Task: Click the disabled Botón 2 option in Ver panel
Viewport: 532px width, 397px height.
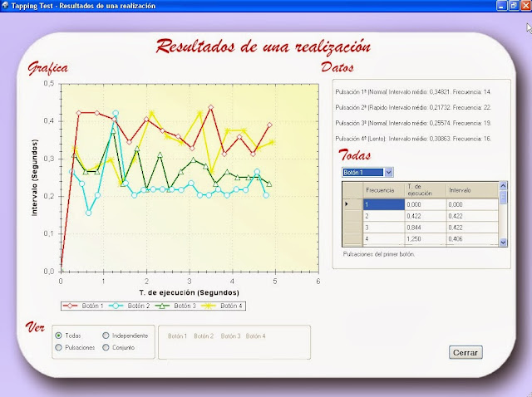Action: click(x=204, y=336)
